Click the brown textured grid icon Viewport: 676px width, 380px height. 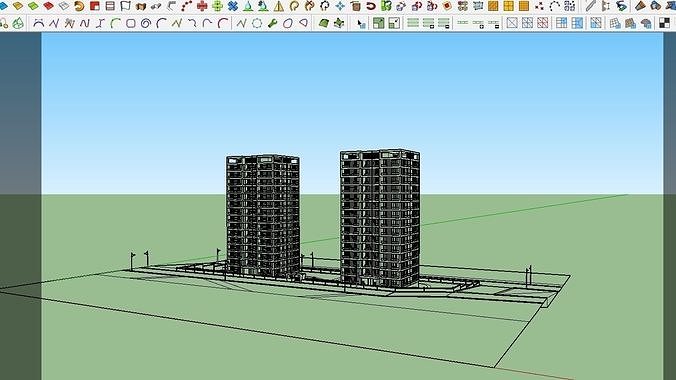(x=630, y=23)
